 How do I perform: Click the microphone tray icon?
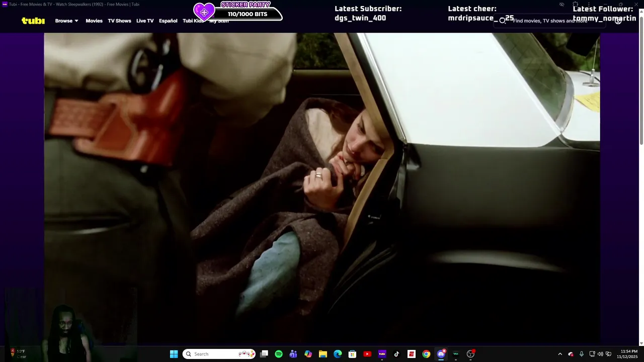(x=582, y=354)
